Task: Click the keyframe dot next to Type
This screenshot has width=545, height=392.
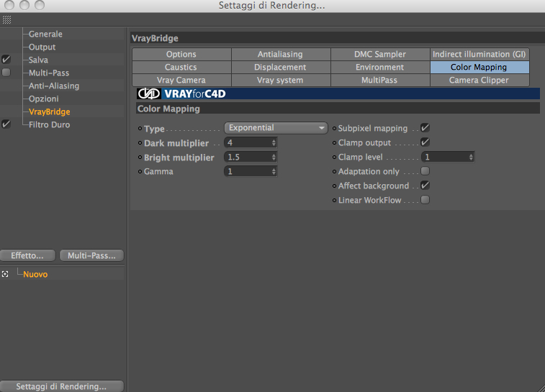Action: [140, 129]
